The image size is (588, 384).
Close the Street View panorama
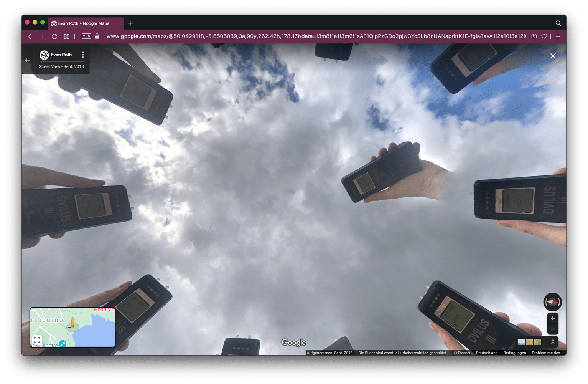click(x=553, y=56)
